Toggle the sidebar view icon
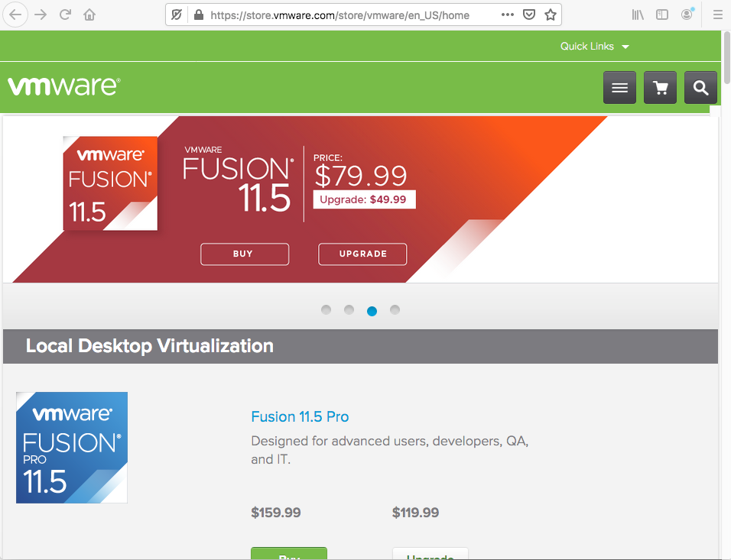Screen dimensions: 731x560 [662, 15]
